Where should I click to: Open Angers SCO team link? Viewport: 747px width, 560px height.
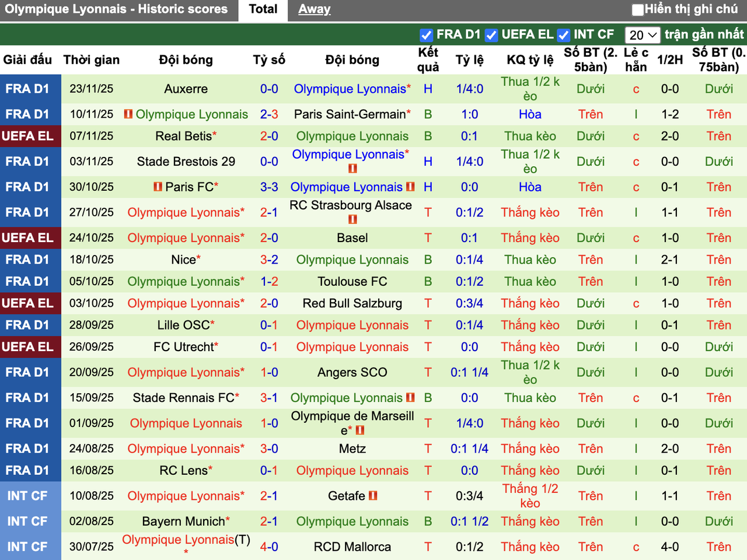pyautogui.click(x=352, y=373)
